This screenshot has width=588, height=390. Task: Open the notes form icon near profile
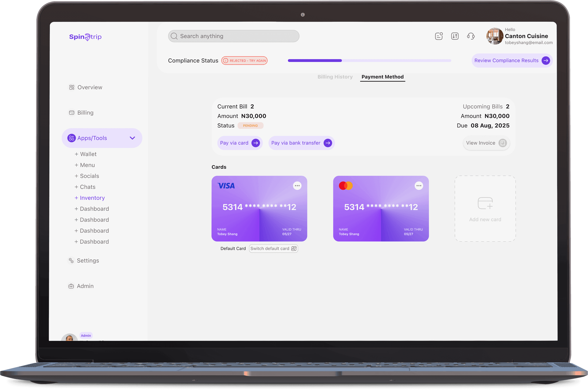438,36
